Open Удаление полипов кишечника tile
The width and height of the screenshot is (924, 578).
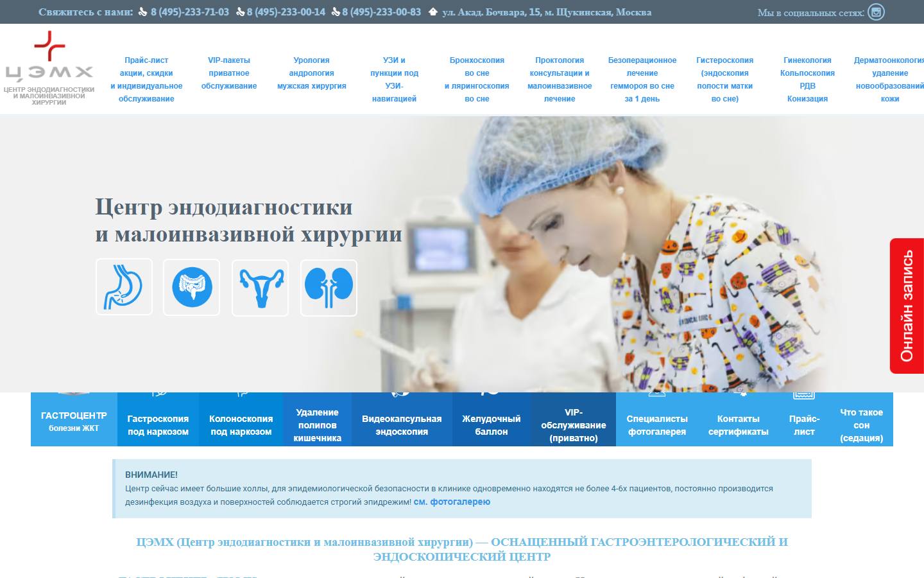point(317,419)
